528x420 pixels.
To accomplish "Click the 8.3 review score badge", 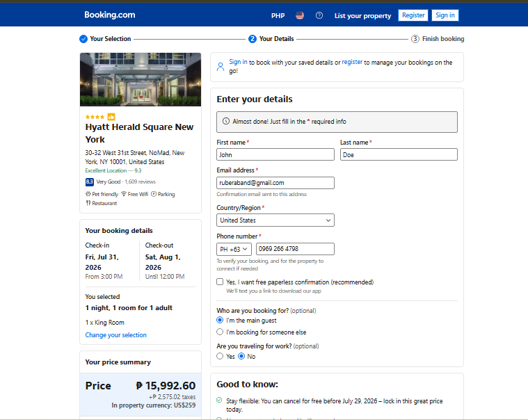I will 89,181.
